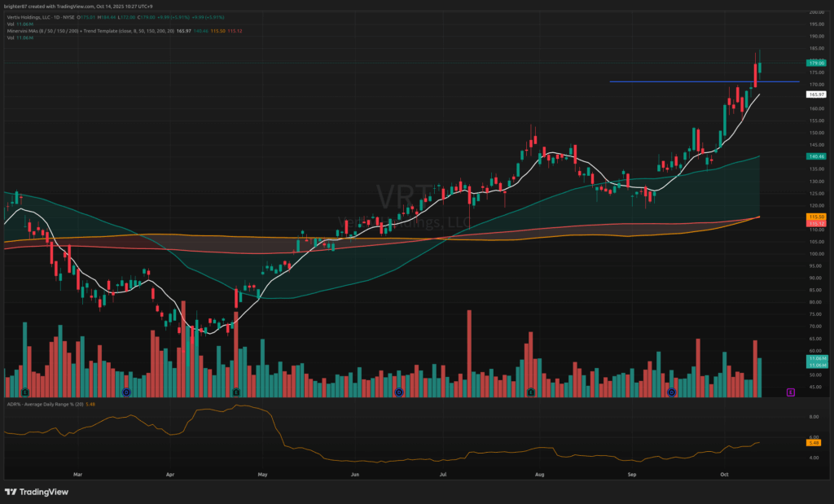Open the dividend marker in mid-September
Viewport: 834px width, 504px height.
point(672,392)
